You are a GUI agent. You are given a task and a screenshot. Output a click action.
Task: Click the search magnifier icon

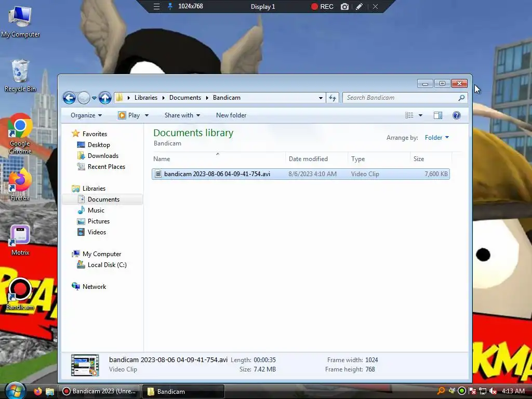pos(461,98)
